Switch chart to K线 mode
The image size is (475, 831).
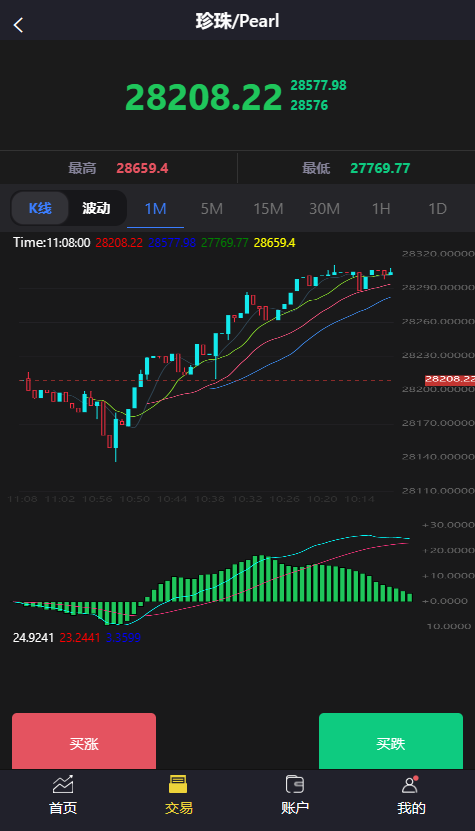(x=40, y=208)
